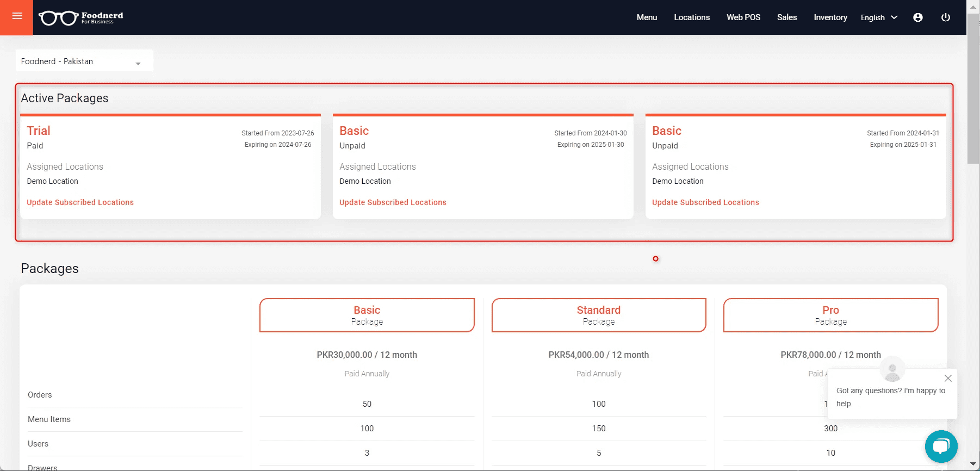Image resolution: width=980 pixels, height=471 pixels.
Task: Click the scrollbar down arrow
Action: (x=973, y=464)
